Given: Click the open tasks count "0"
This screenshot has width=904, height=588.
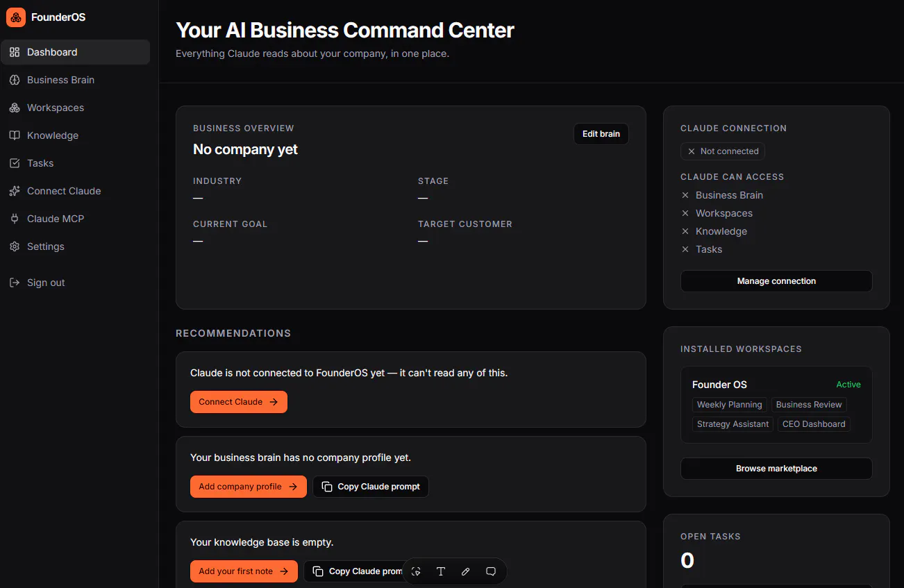Looking at the screenshot, I should click(687, 560).
